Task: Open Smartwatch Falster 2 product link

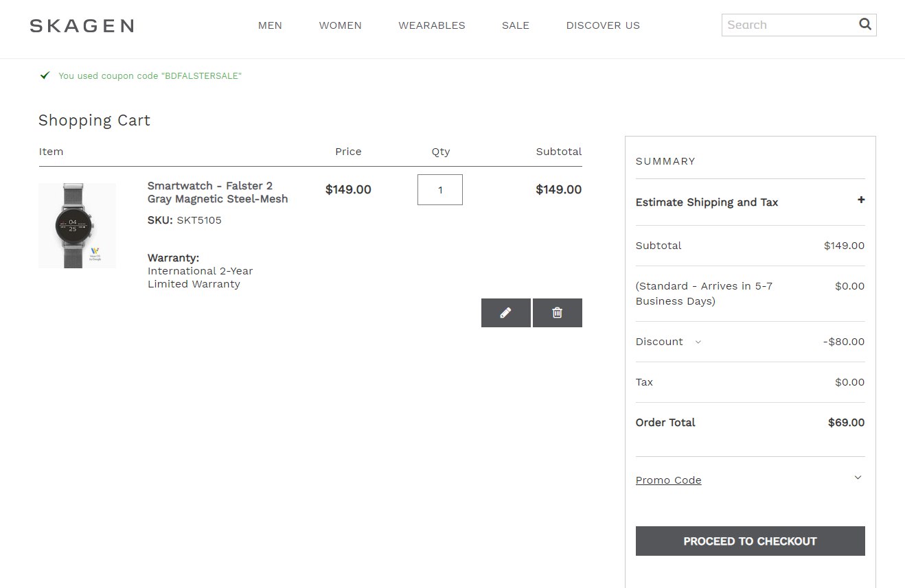Action: (218, 193)
